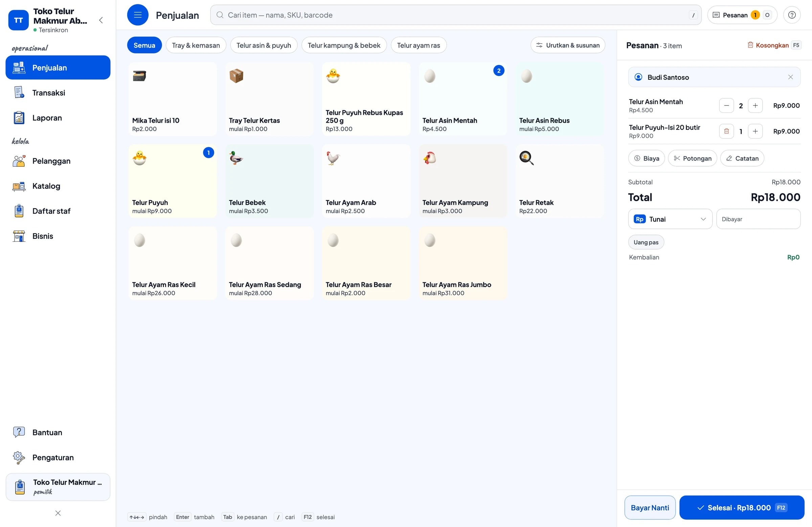Add Telur Retak to the order
The height and width of the screenshot is (527, 812).
560,181
